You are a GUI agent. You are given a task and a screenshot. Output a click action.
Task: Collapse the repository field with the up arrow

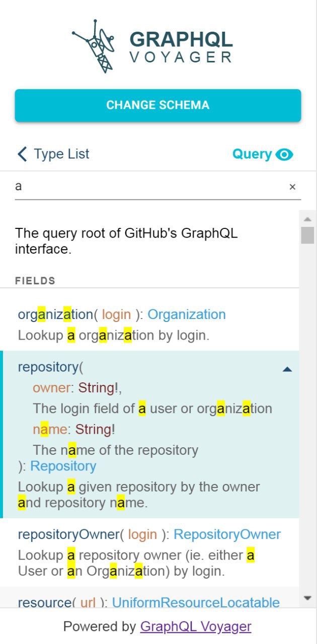(x=287, y=369)
